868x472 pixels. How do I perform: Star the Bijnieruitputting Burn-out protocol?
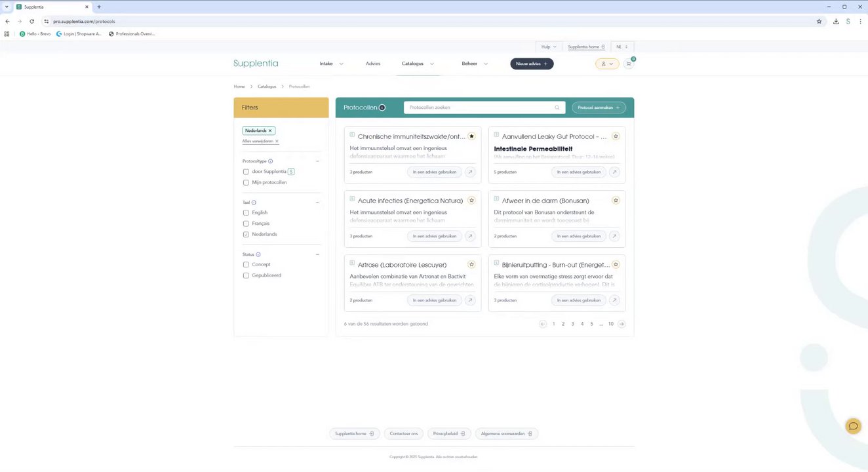(616, 265)
